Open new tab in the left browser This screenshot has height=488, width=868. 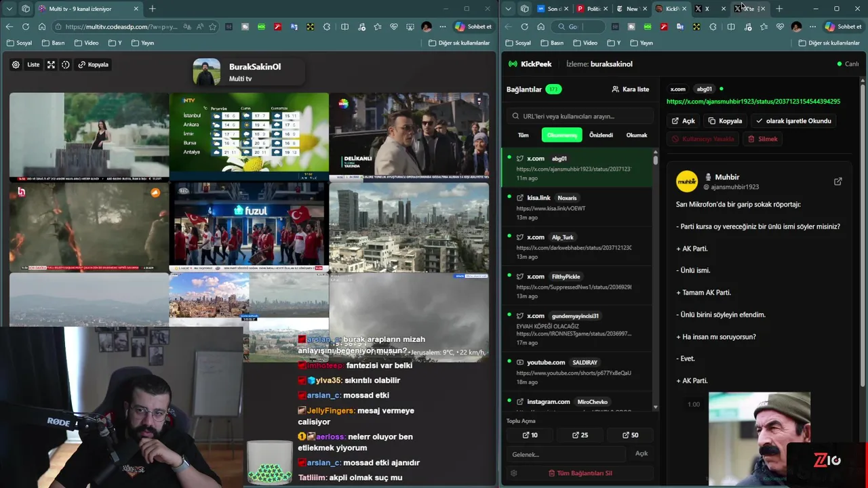(152, 9)
